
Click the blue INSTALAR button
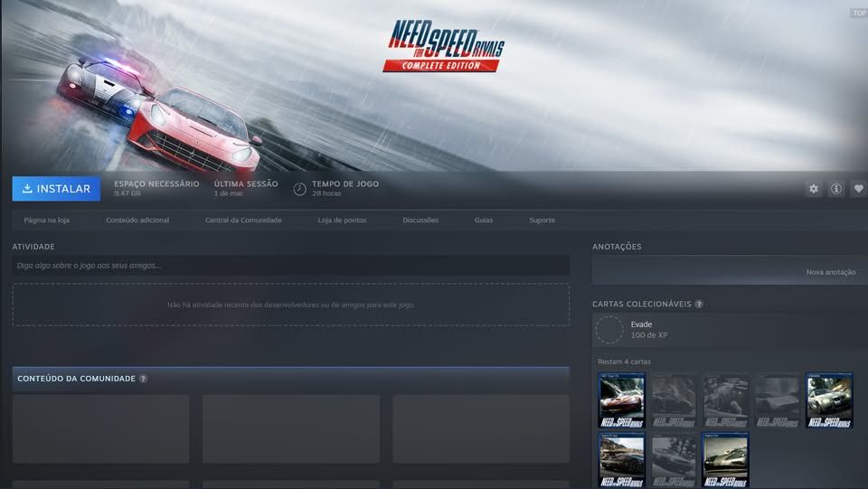click(x=56, y=189)
